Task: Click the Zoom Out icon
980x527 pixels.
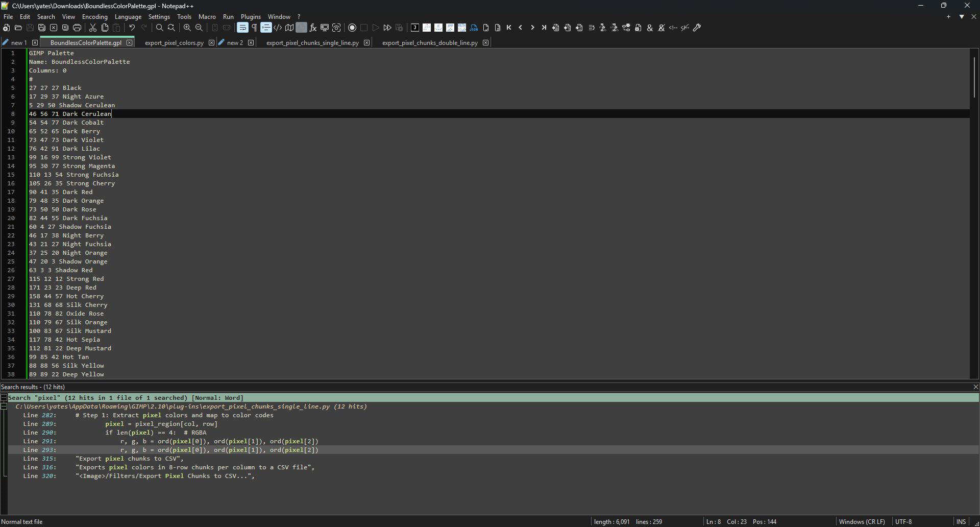Action: [199, 28]
